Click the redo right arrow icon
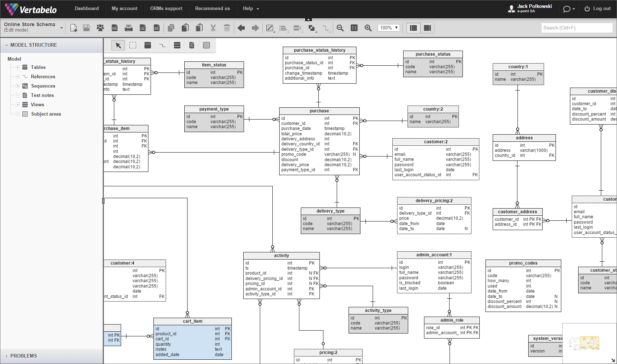This screenshot has width=617, height=364. point(255,28)
